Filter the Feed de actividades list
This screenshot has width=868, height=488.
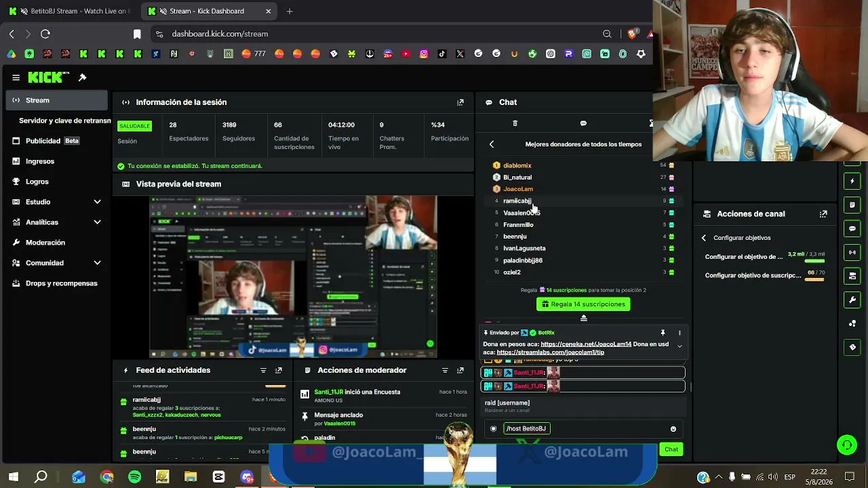tap(263, 370)
